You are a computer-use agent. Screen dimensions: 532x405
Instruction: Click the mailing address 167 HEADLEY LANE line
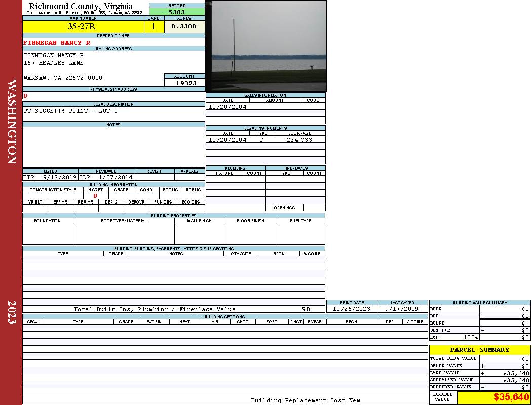(54, 63)
